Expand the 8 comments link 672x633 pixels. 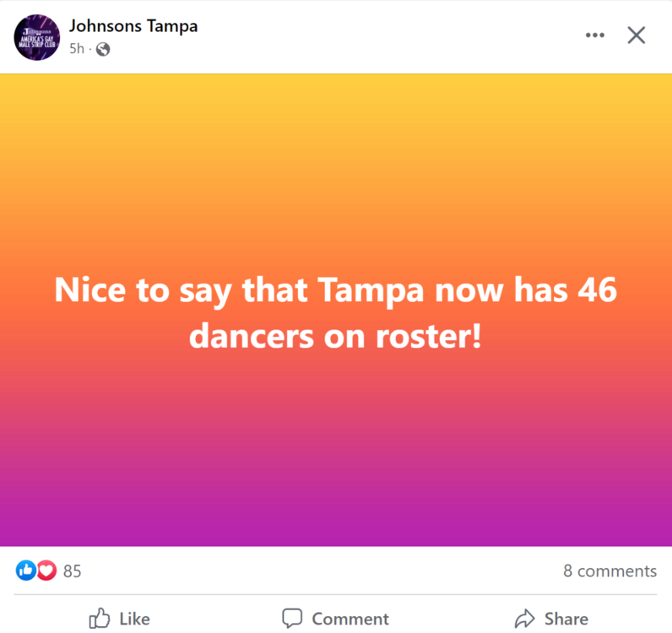point(610,571)
